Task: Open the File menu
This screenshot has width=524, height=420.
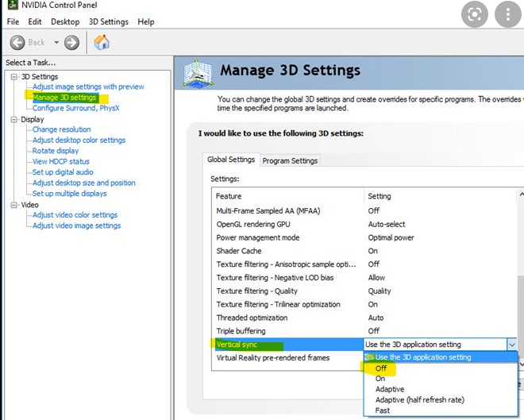Action: click(x=13, y=21)
